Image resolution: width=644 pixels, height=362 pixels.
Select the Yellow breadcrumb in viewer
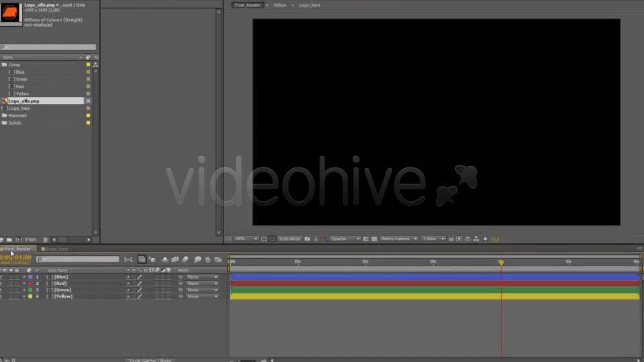[x=280, y=5]
